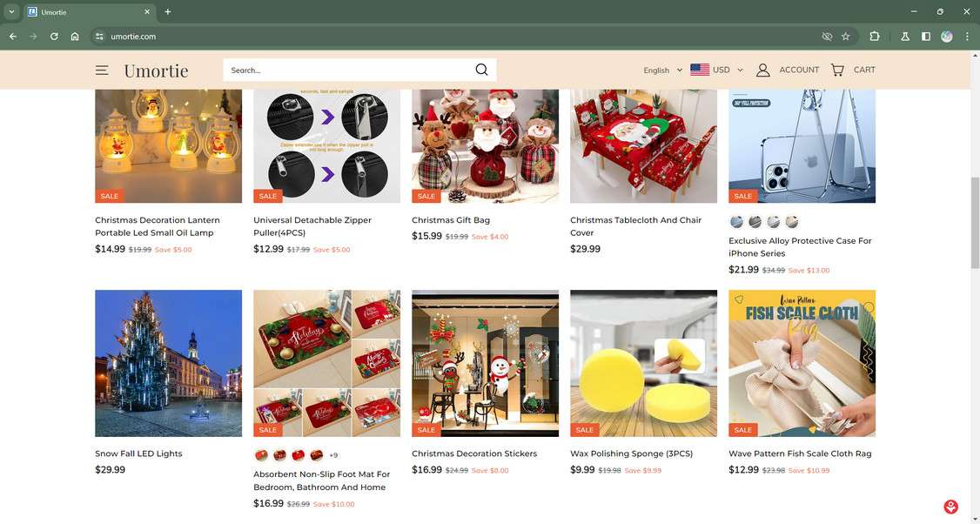Image resolution: width=980 pixels, height=524 pixels.
Task: Open a new browser tab
Action: [167, 12]
